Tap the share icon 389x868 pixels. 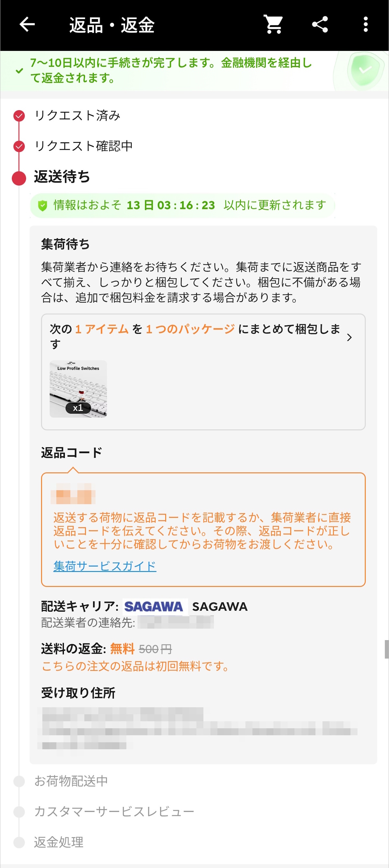click(x=320, y=25)
